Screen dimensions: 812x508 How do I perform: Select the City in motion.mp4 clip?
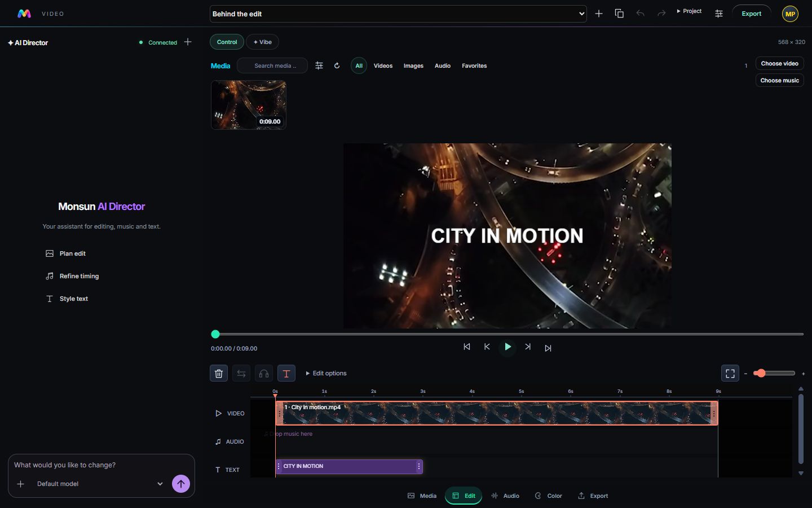[497, 413]
